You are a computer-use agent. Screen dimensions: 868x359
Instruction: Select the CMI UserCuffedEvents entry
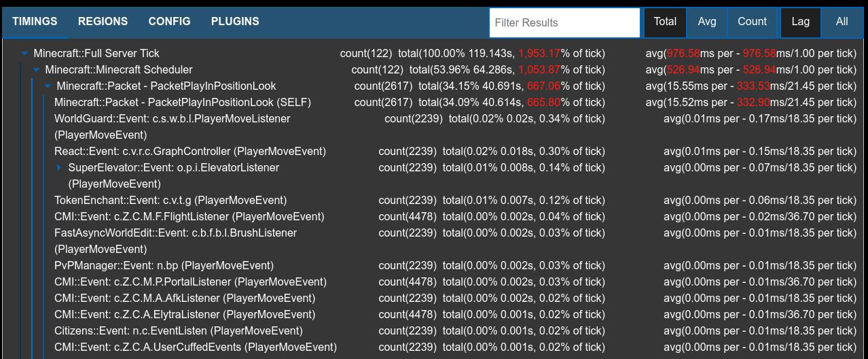196,347
